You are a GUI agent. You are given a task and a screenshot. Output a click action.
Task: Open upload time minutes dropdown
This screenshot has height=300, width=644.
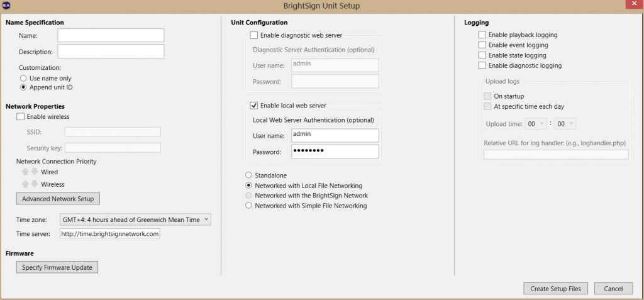[565, 124]
